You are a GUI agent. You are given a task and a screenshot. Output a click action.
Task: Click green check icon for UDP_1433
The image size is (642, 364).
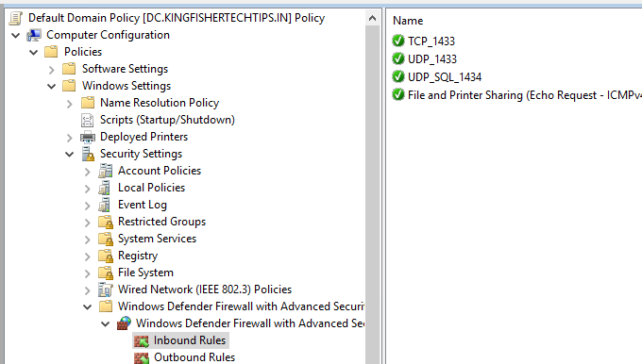(x=398, y=58)
